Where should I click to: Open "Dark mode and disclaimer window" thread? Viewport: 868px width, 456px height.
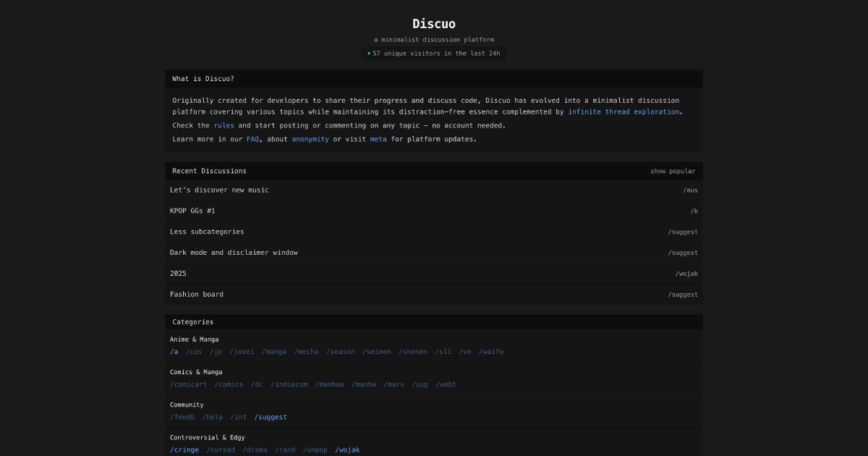point(234,253)
